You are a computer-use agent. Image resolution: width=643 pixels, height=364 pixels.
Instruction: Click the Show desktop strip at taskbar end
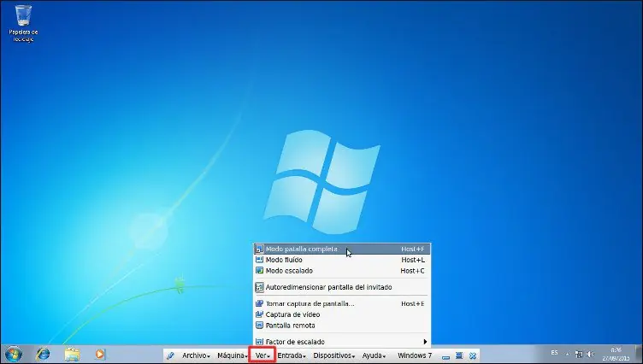[x=639, y=354]
